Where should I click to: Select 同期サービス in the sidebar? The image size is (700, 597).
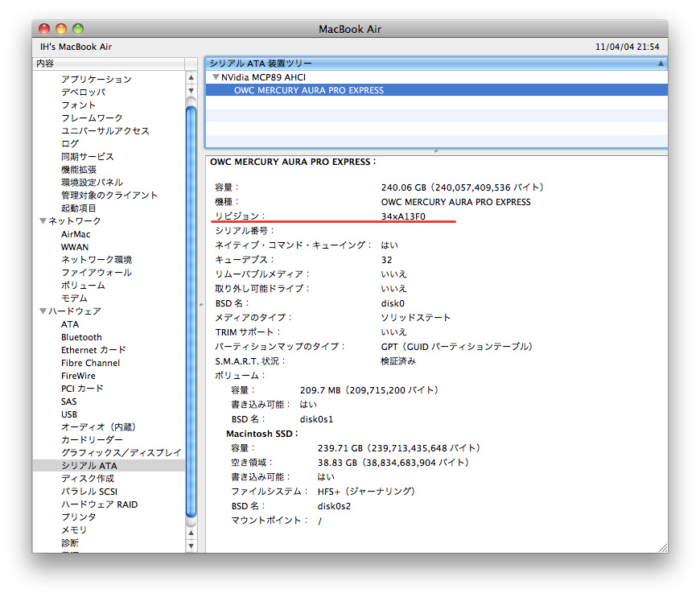pyautogui.click(x=88, y=157)
